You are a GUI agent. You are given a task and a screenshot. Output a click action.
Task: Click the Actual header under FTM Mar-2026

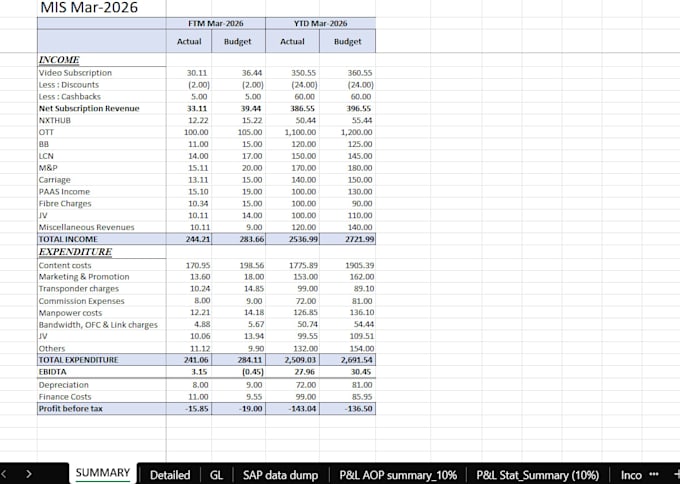pos(189,41)
